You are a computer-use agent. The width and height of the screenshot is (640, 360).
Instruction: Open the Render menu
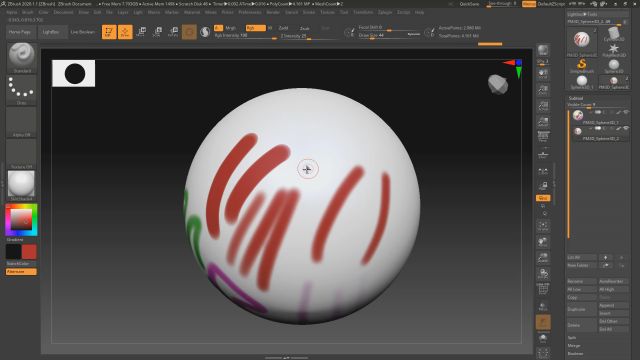[273, 12]
